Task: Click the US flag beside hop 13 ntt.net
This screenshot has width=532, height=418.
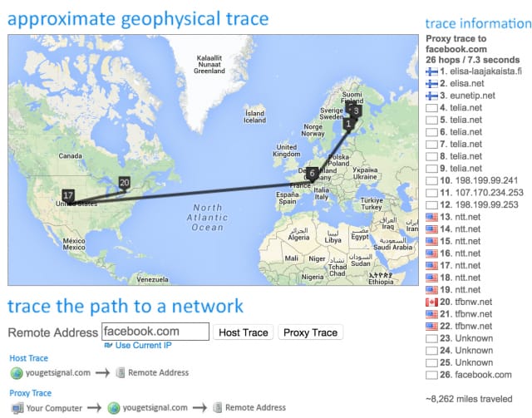Action: pos(431,217)
